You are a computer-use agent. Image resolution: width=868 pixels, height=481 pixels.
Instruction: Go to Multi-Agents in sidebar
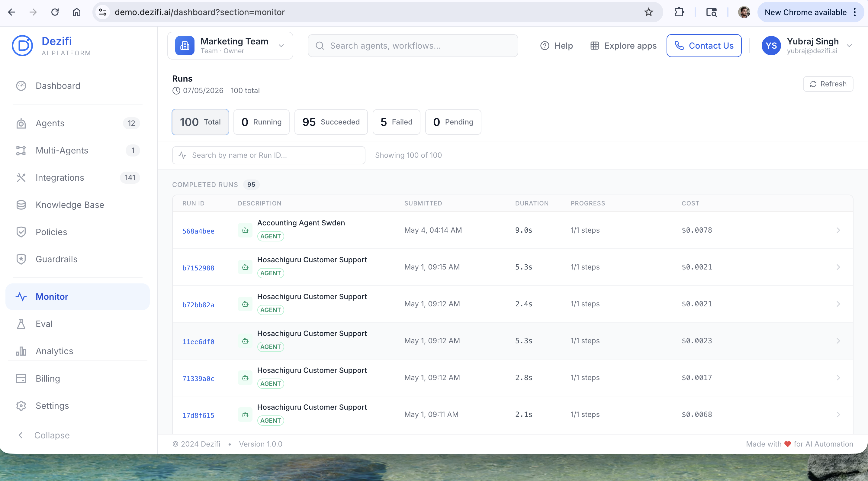[x=77, y=150]
